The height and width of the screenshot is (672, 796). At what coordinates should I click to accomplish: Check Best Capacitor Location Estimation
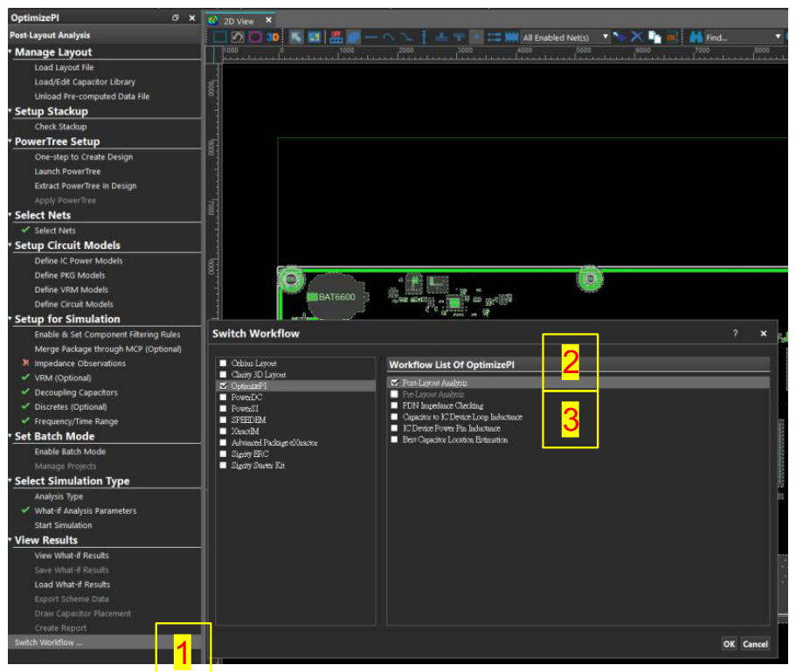394,439
